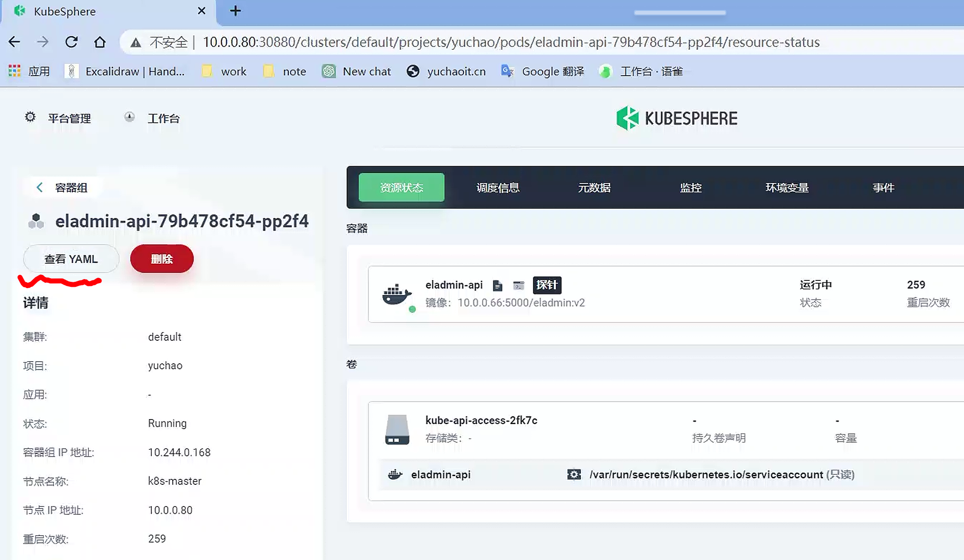Viewport: 964px width, 560px height.
Task: Open terminal icon beside eladmin-api container
Action: tap(518, 285)
